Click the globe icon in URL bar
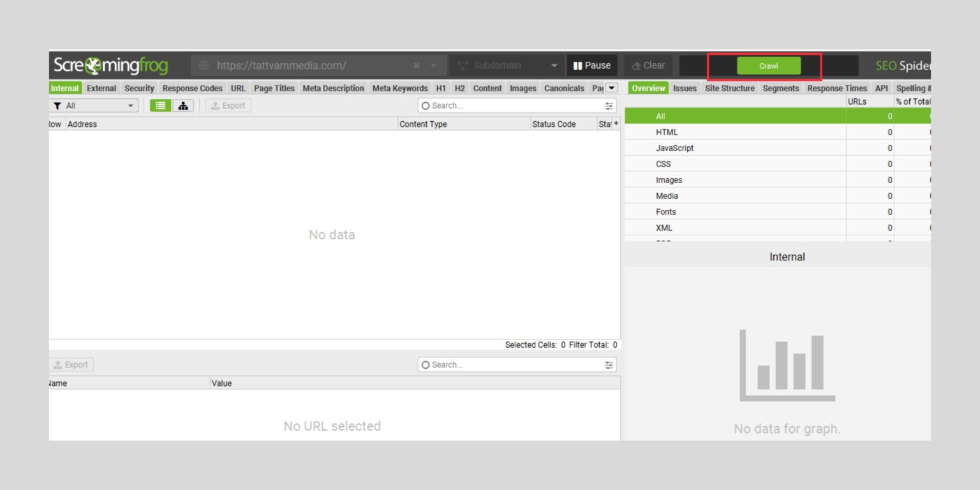Viewport: 980px width, 490px height. (x=204, y=66)
